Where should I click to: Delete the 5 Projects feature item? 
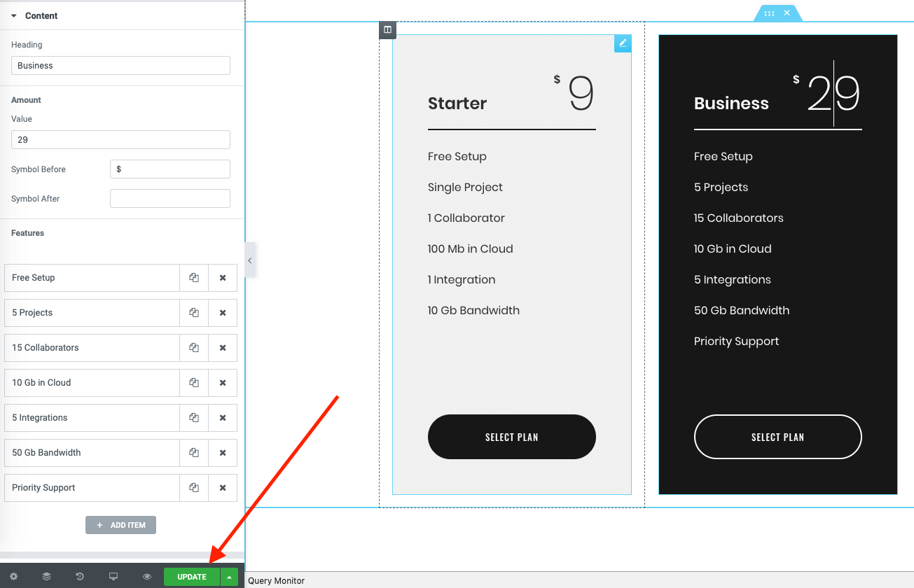(x=223, y=313)
